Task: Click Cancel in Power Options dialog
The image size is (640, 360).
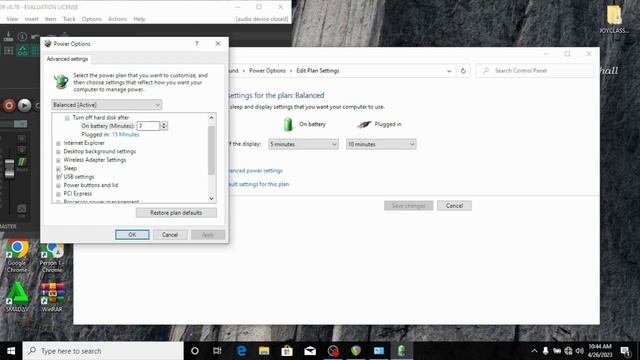Action: pyautogui.click(x=170, y=235)
